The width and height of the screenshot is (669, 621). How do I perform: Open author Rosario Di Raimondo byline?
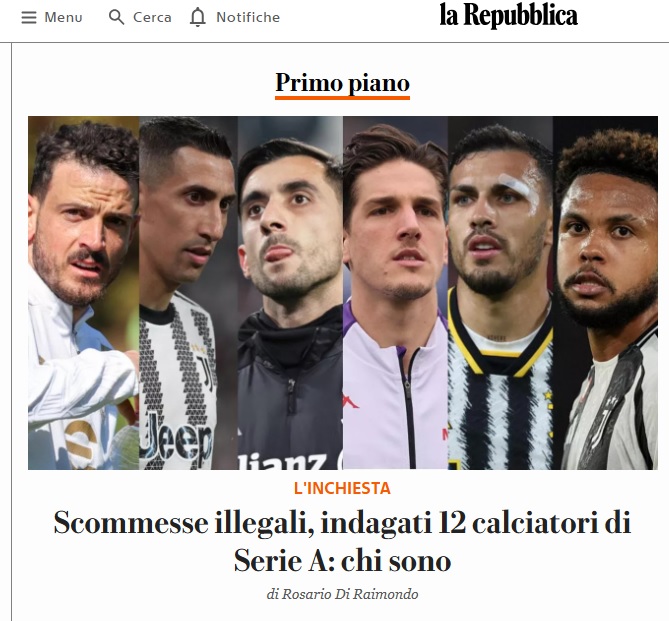[342, 594]
